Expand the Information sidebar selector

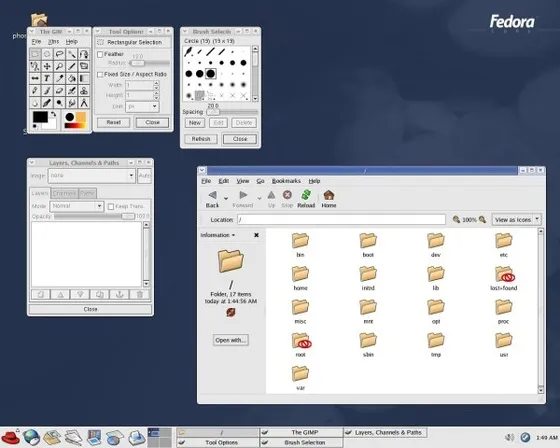218,235
